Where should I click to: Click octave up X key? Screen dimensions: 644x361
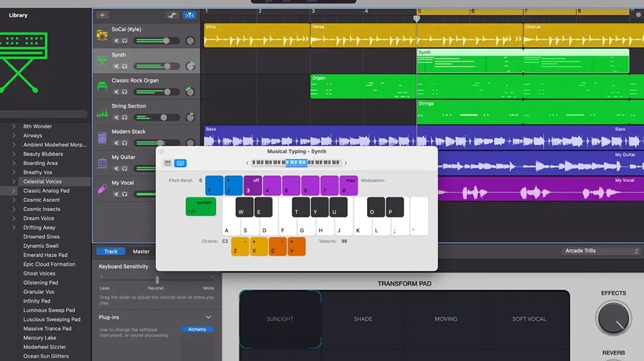pos(259,246)
